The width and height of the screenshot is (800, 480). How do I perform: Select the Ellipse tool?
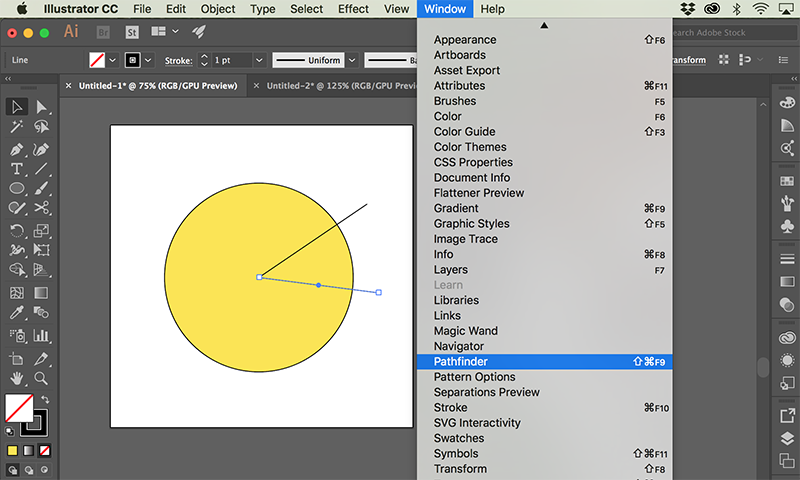[x=16, y=188]
